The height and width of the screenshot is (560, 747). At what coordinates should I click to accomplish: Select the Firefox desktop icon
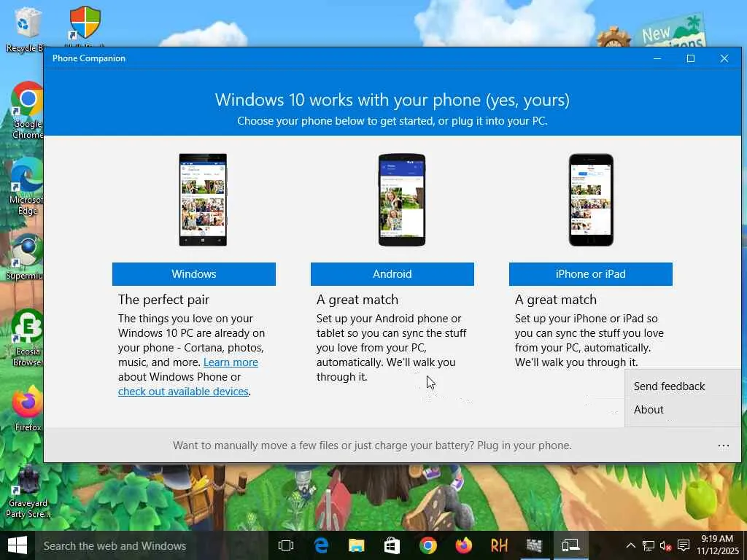click(27, 408)
